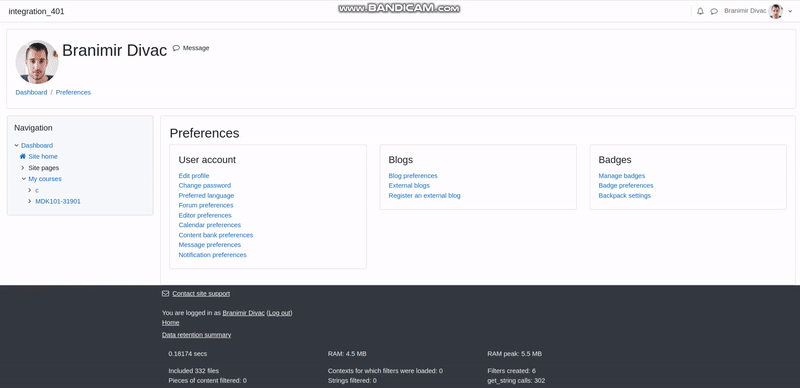Image resolution: width=800 pixels, height=388 pixels.
Task: Open course c link
Action: tap(37, 190)
